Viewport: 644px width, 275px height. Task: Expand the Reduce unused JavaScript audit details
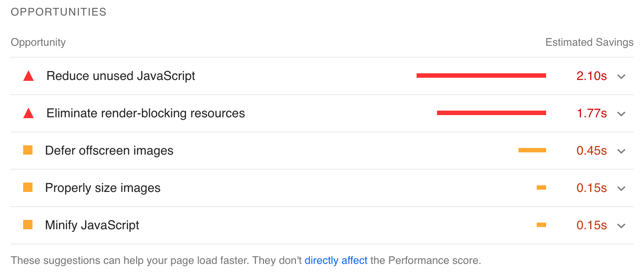(621, 76)
